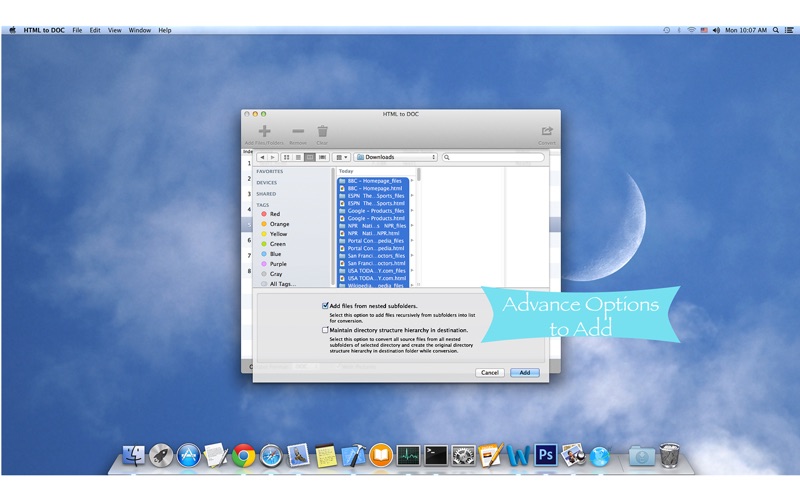The width and height of the screenshot is (800, 500).
Task: Go forward with the right arrow button
Action: point(272,157)
